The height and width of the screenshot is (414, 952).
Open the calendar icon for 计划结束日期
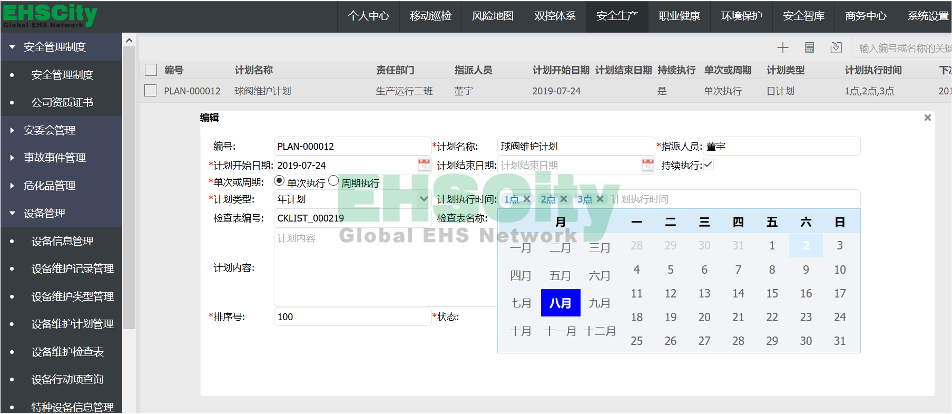pyautogui.click(x=647, y=165)
